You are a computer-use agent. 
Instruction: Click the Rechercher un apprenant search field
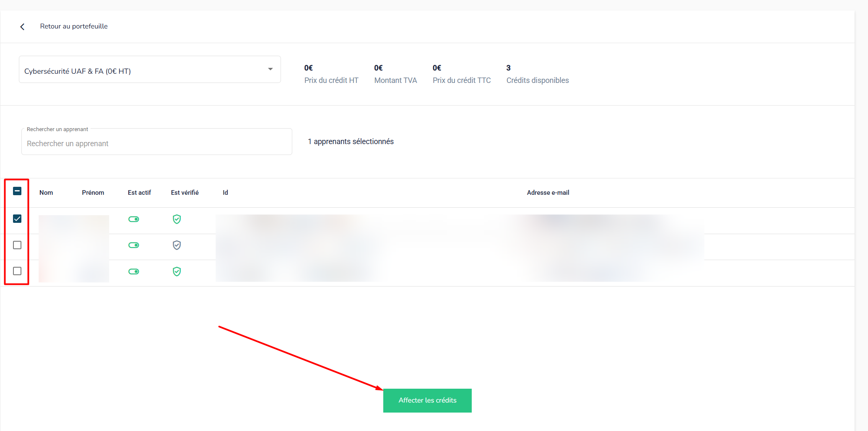coord(156,143)
